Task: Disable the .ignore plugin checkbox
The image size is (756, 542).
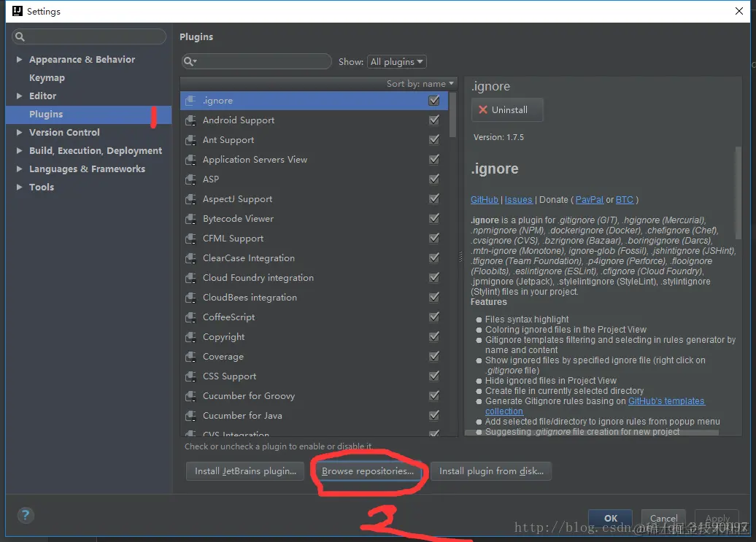Action: click(434, 100)
